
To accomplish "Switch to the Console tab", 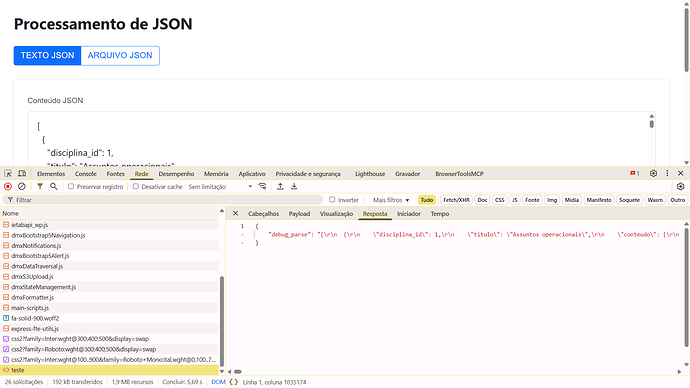I will click(x=85, y=174).
